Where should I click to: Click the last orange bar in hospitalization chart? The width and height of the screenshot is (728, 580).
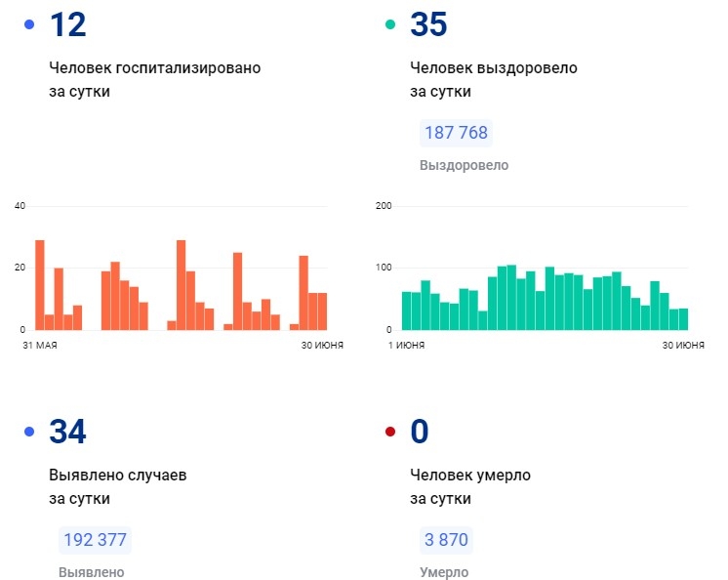click(x=322, y=311)
